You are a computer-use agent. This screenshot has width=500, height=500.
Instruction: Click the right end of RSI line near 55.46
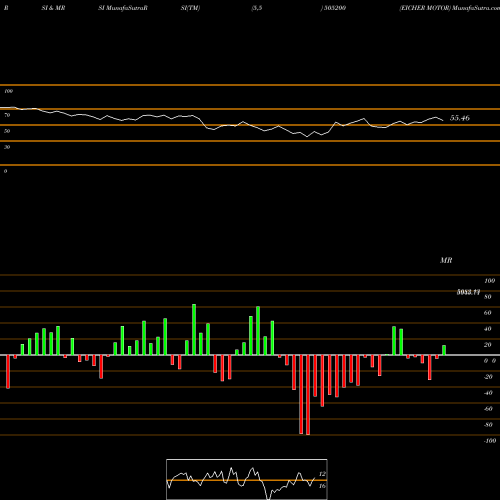pos(443,120)
